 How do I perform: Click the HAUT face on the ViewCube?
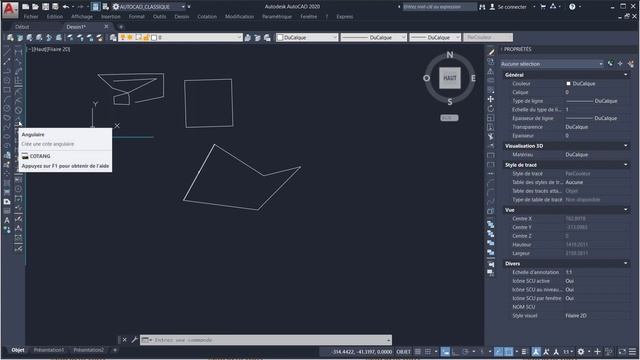coord(450,78)
